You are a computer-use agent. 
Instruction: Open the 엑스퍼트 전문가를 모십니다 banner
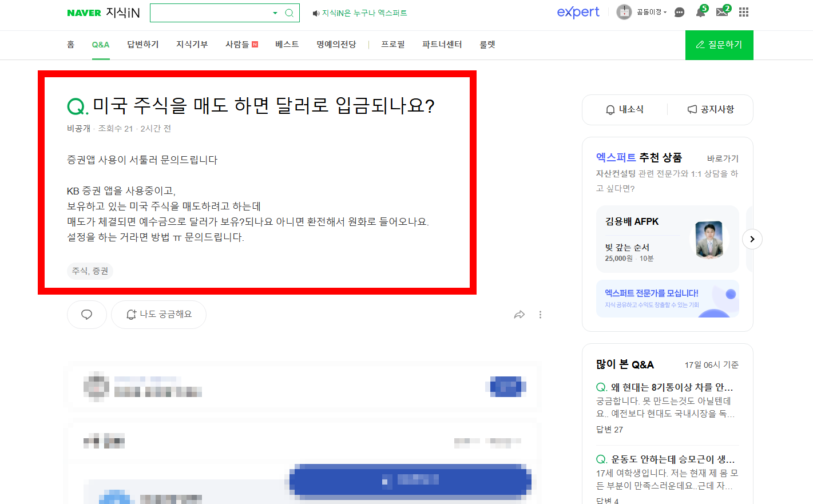667,298
